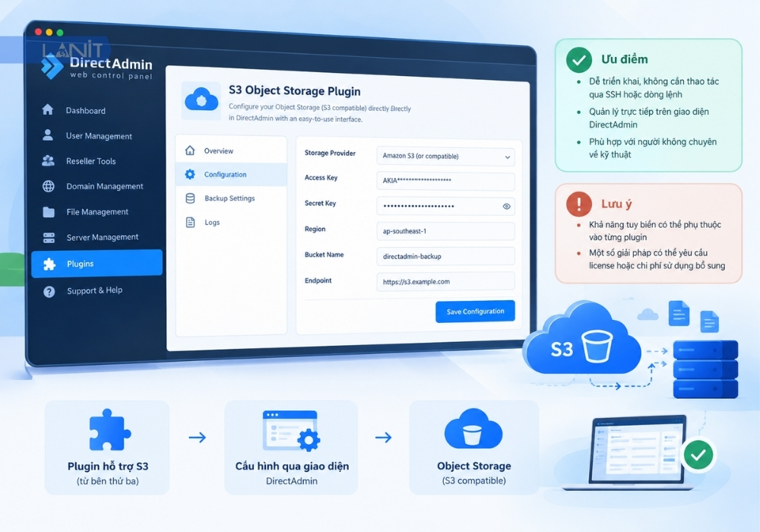Toggle Secret Key visibility eye icon
Image resolution: width=760 pixels, height=532 pixels.
tap(506, 207)
